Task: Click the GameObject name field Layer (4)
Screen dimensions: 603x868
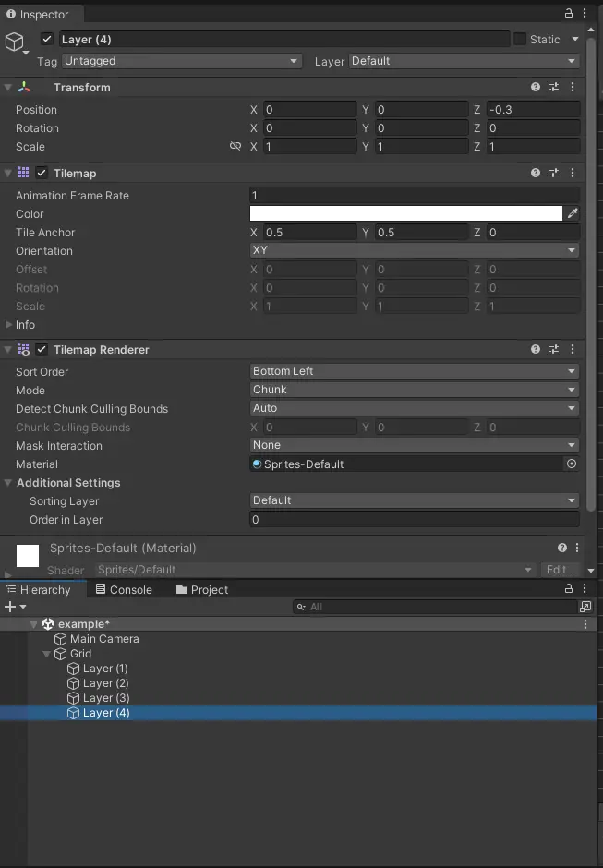Action: pyautogui.click(x=284, y=39)
